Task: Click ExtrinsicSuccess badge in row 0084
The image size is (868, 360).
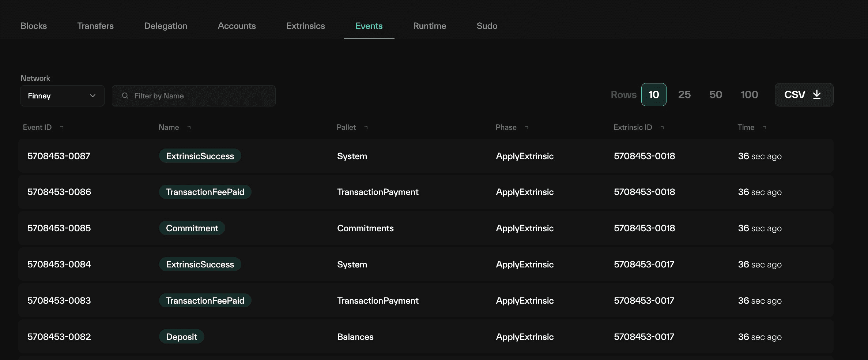Action: click(200, 264)
